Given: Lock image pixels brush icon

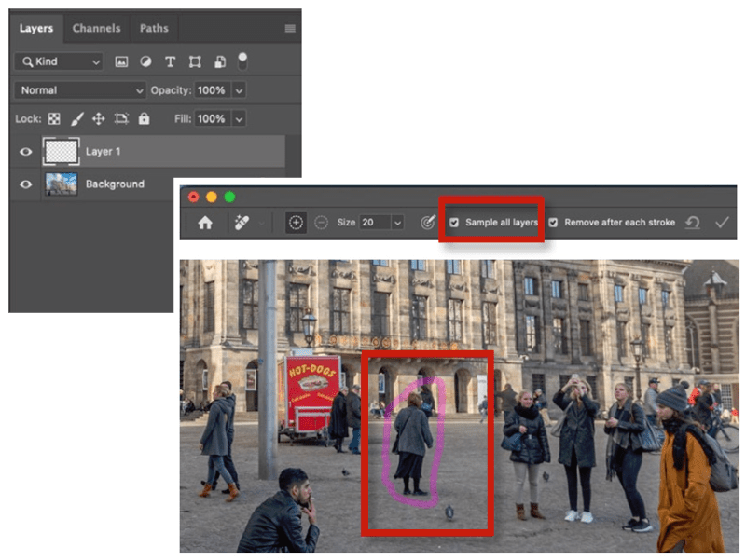Looking at the screenshot, I should coord(77,119).
